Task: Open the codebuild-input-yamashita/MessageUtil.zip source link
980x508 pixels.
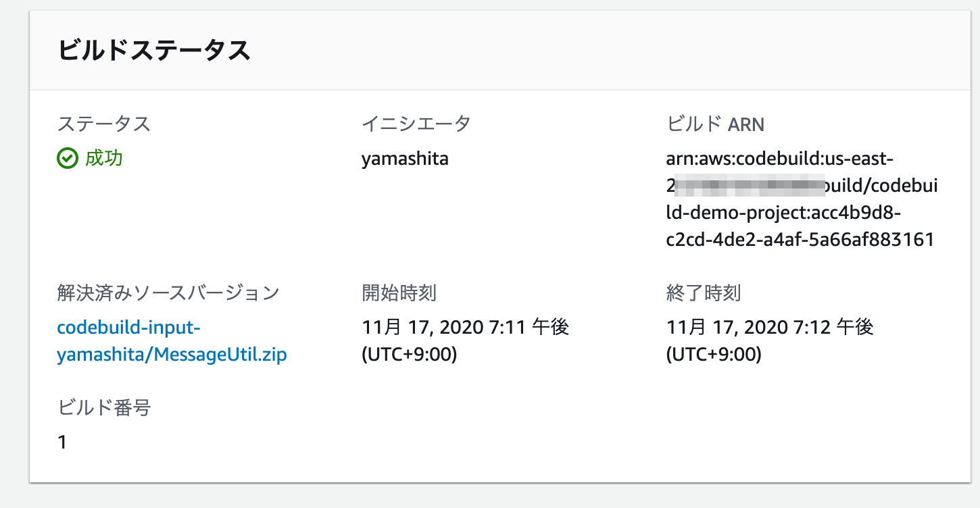Action: (172, 340)
